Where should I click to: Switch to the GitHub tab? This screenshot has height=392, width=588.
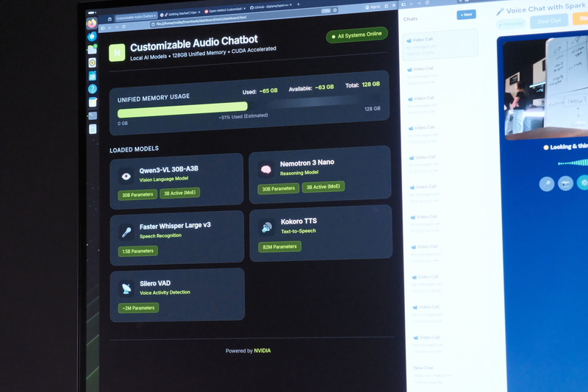pos(270,7)
